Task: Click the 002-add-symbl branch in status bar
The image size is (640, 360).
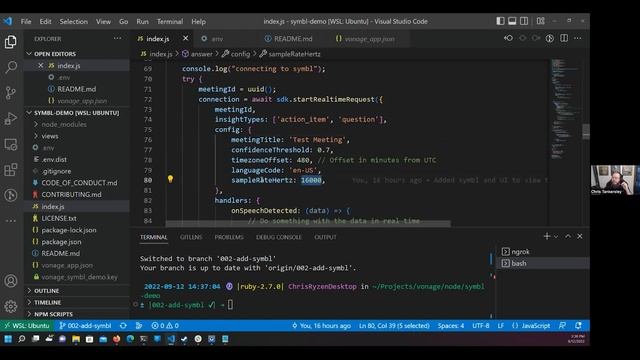Action: (85, 326)
